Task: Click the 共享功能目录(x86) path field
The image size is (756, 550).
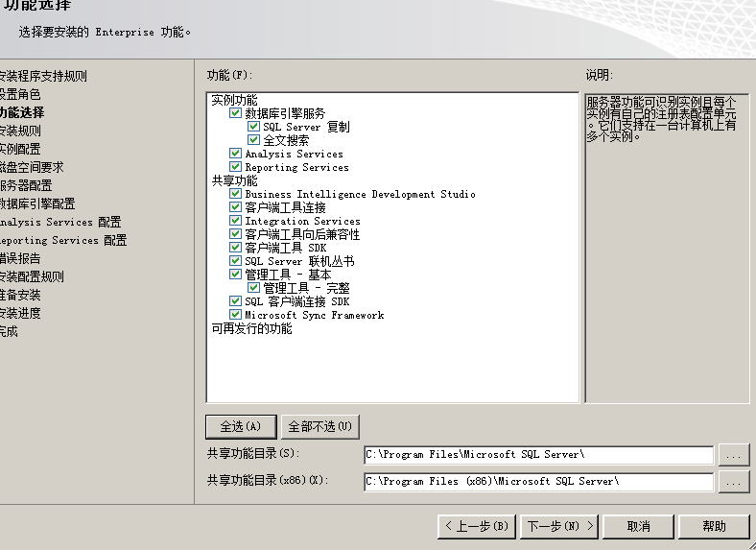Action: (538, 482)
